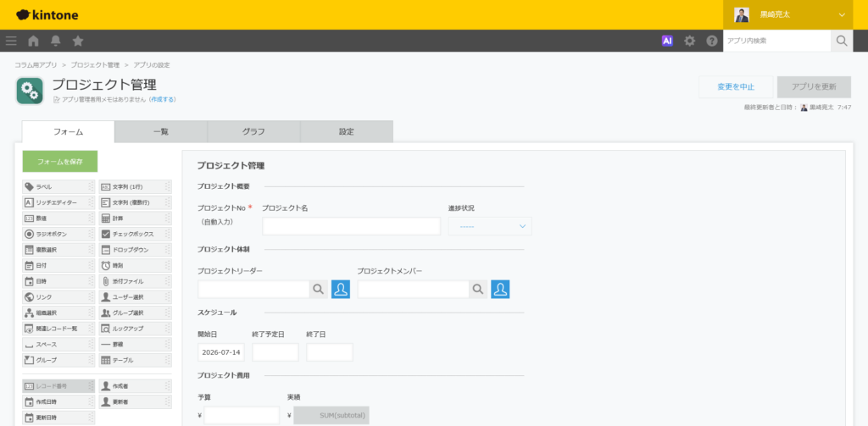868x426 pixels.
Task: Select the グループ field in the palette
Action: [x=58, y=360]
